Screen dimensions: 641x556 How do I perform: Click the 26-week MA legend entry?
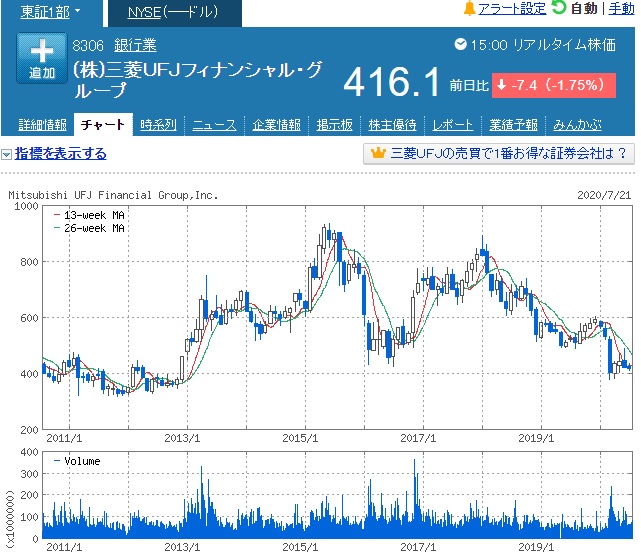tap(89, 228)
